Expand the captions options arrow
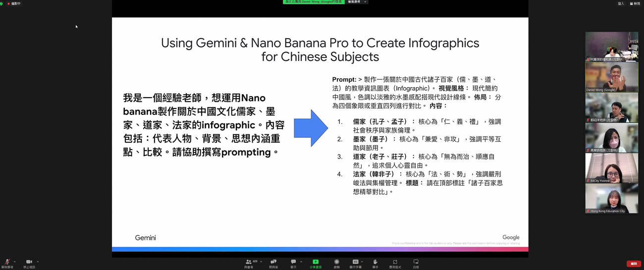644x270 pixels. click(x=362, y=262)
